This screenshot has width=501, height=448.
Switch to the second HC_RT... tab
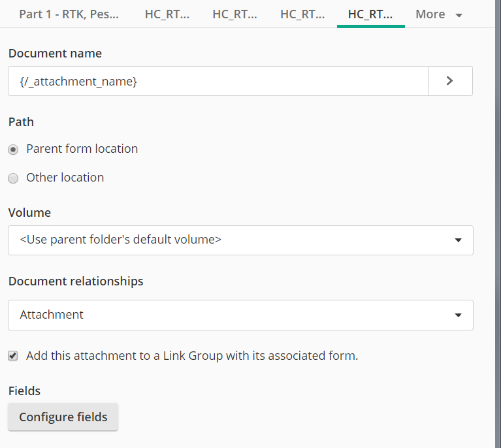pyautogui.click(x=234, y=14)
